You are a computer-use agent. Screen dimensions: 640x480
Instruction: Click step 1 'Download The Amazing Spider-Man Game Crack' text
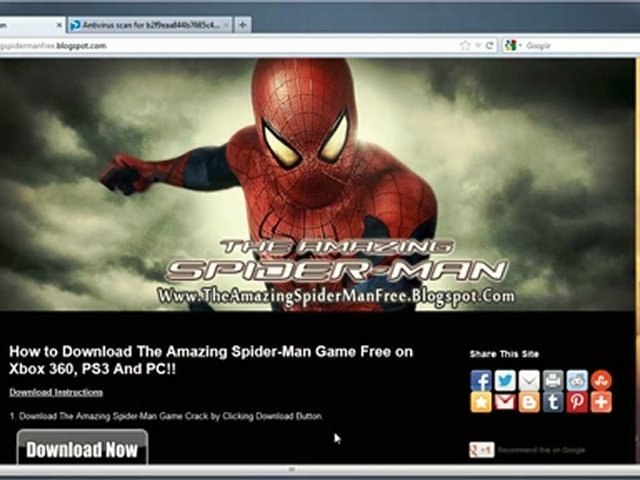[166, 416]
